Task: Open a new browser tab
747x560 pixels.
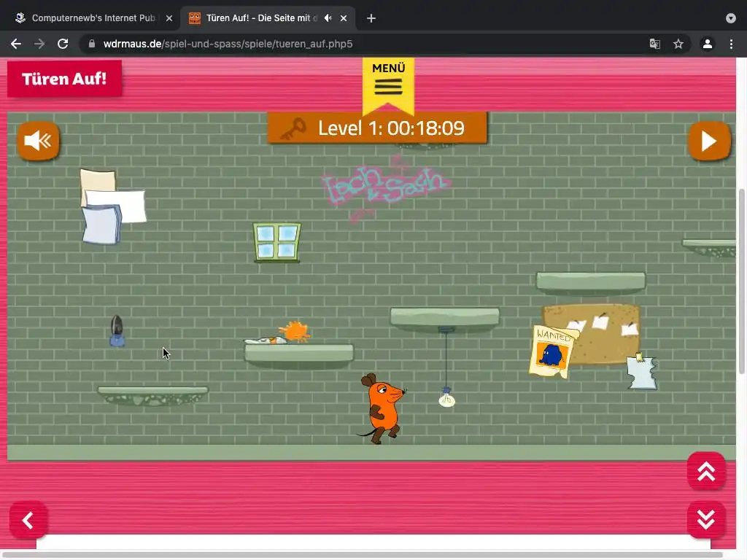Action: [x=371, y=18]
